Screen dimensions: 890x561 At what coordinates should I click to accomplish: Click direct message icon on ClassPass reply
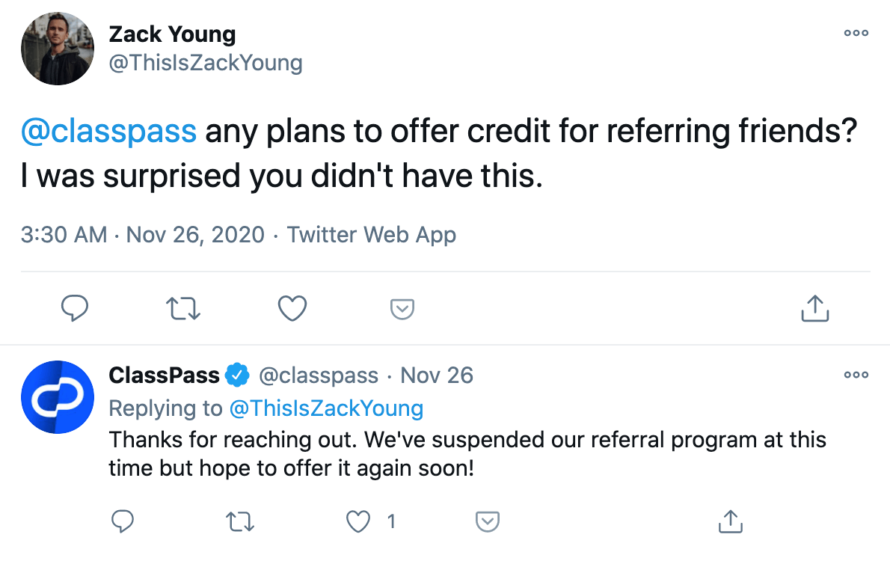pyautogui.click(x=487, y=521)
